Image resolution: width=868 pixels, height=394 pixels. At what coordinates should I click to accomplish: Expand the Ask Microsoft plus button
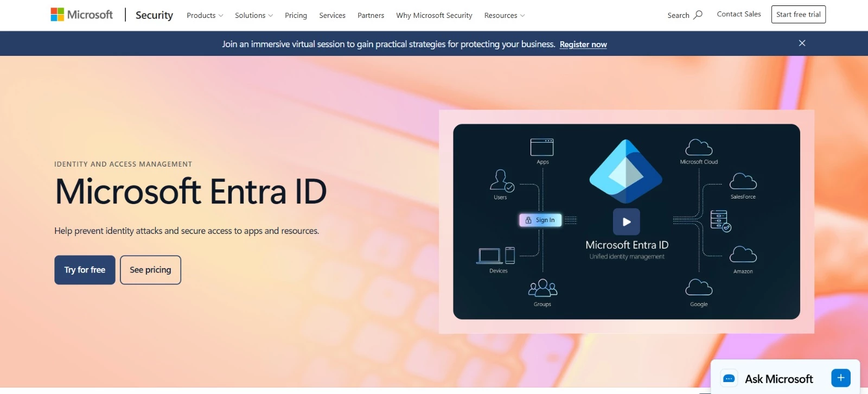click(841, 378)
